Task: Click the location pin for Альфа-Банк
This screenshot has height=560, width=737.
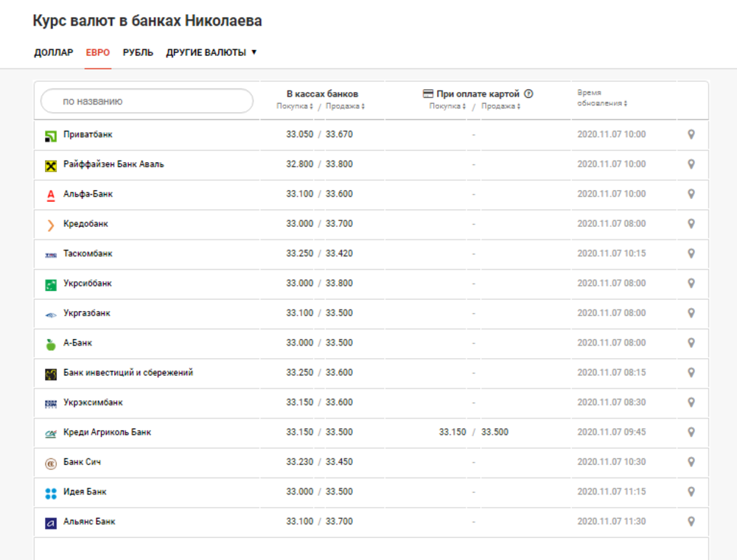Action: click(691, 194)
